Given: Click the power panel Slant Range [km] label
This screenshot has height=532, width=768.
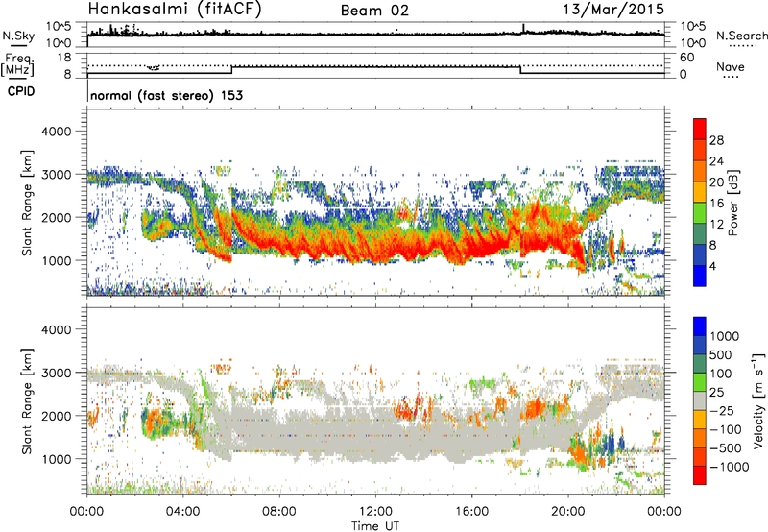Looking at the screenshot, I should pyautogui.click(x=28, y=203).
